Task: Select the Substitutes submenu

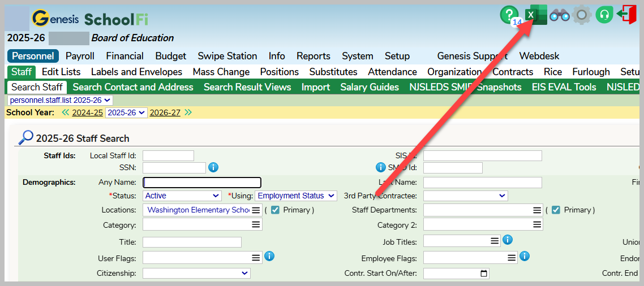Action: 333,72
